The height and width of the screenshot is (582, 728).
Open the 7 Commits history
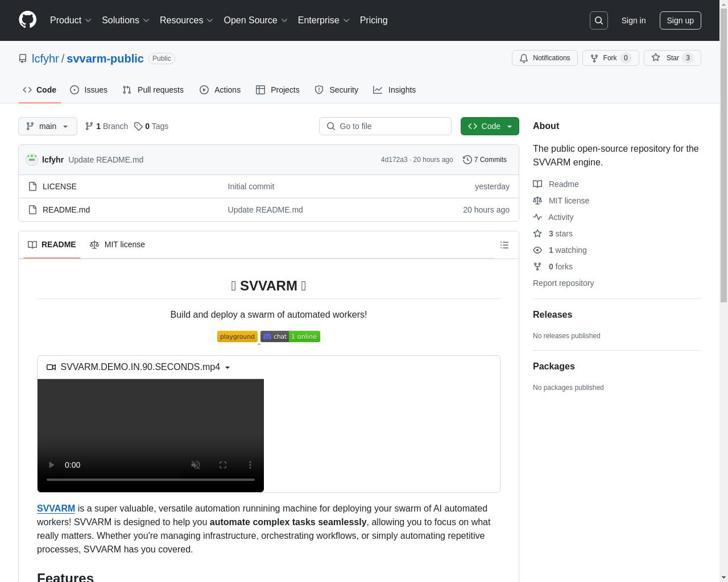(485, 160)
